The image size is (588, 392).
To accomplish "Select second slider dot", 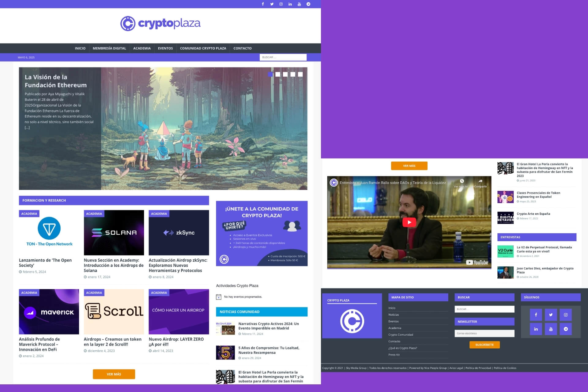I will click(x=278, y=74).
